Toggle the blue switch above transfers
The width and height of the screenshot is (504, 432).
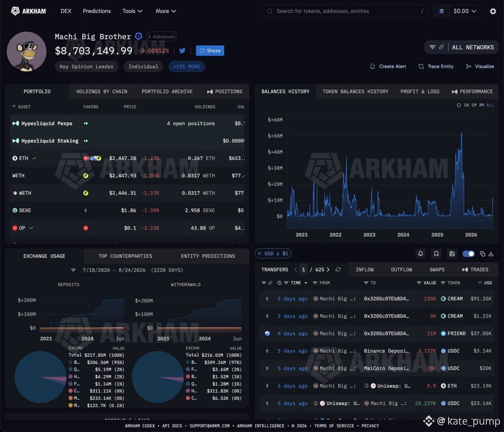468,253
